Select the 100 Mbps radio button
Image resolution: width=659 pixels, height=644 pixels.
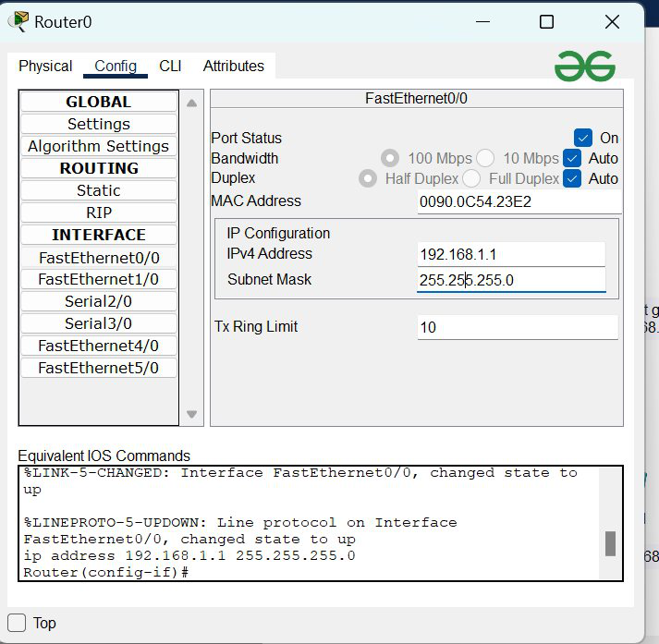pos(390,158)
